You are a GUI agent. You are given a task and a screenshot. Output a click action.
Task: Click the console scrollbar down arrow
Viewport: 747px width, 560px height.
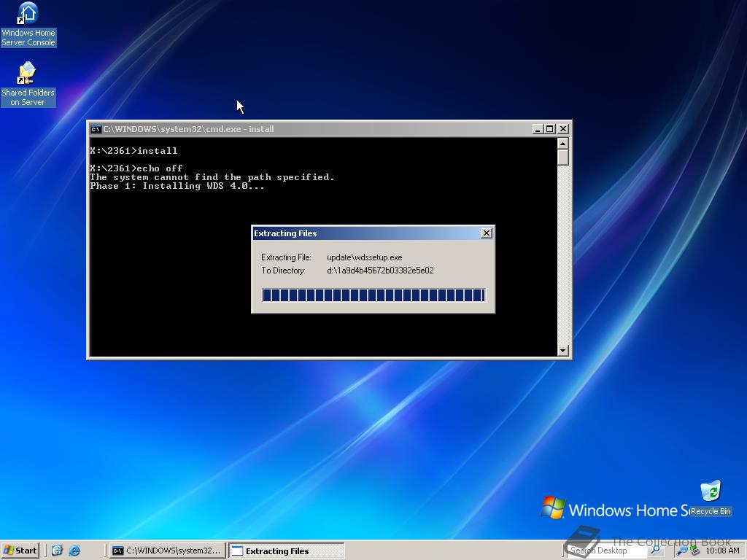[562, 351]
